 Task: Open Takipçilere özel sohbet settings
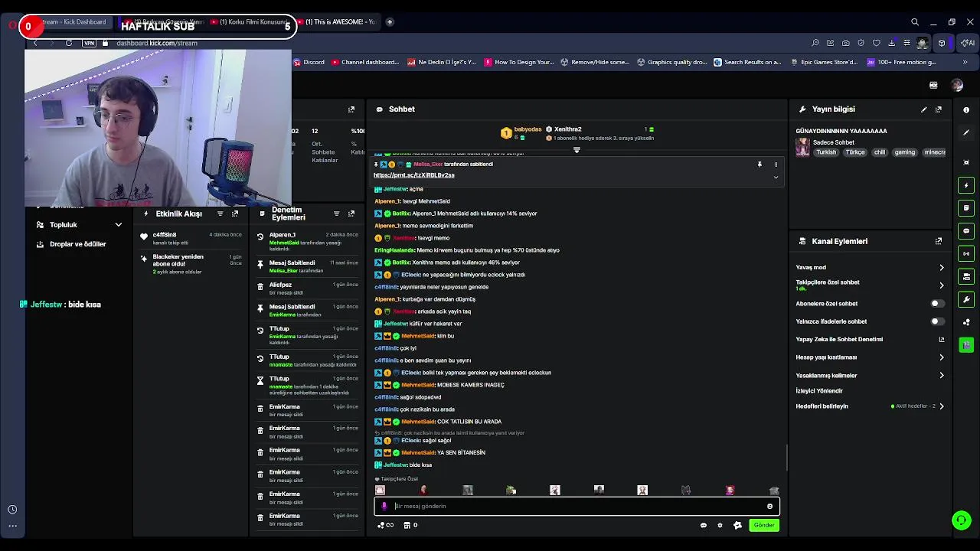pyautogui.click(x=870, y=285)
